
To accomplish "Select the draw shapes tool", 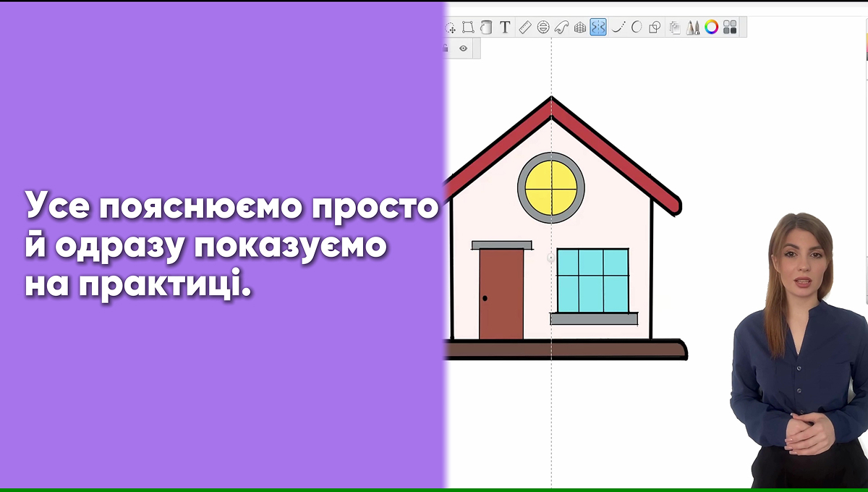I will 655,27.
